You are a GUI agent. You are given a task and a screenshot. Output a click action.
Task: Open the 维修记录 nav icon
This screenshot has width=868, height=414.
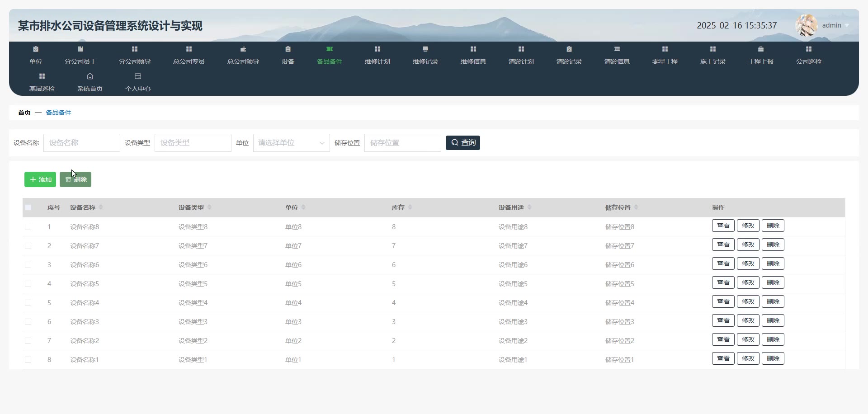425,49
